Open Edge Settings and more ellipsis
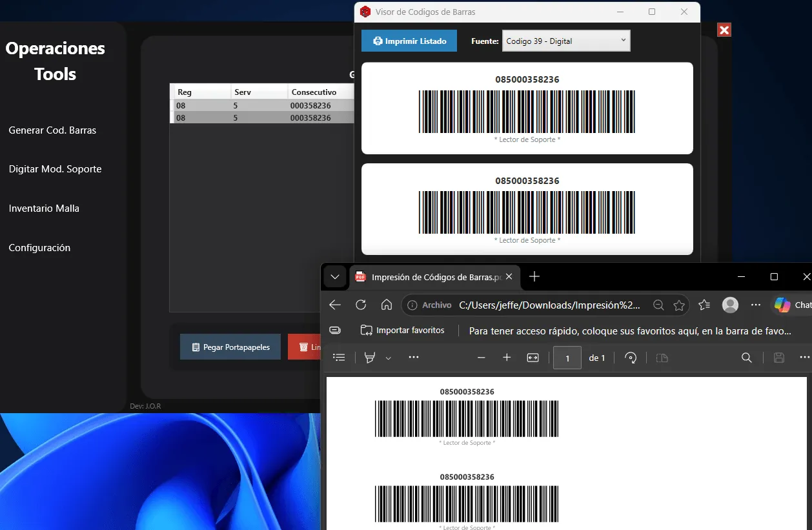The height and width of the screenshot is (530, 812). click(756, 305)
